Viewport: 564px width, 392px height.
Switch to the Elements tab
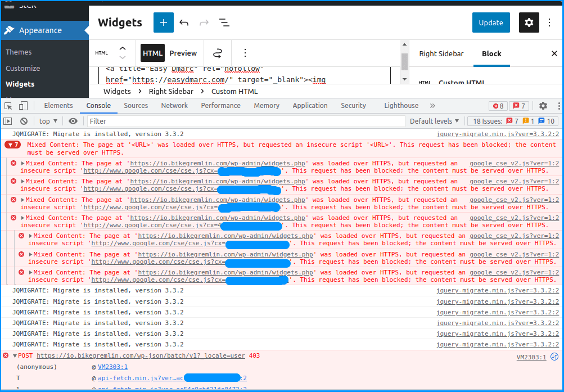58,105
